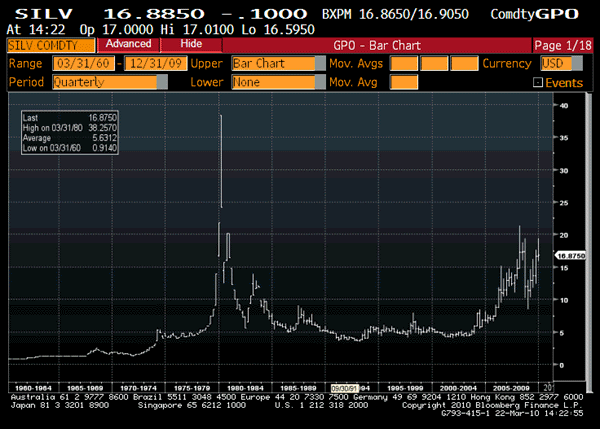Screen dimensions: 600x429
Task: Click the first Mov. Avgs input box
Action: (x=404, y=63)
